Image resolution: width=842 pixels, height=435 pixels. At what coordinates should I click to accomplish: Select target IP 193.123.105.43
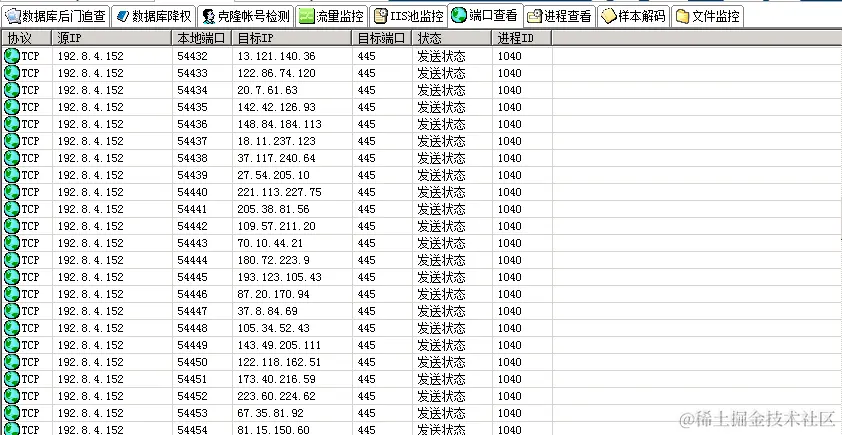[x=279, y=277]
